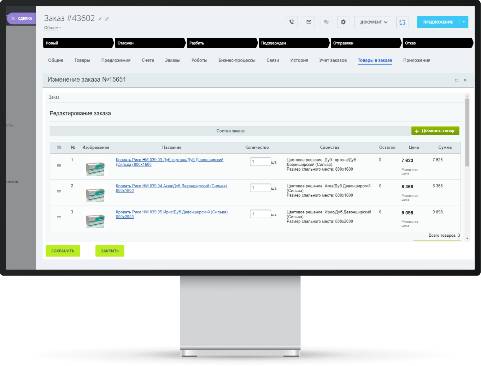Click the row menu icon for product row 1

59,165
